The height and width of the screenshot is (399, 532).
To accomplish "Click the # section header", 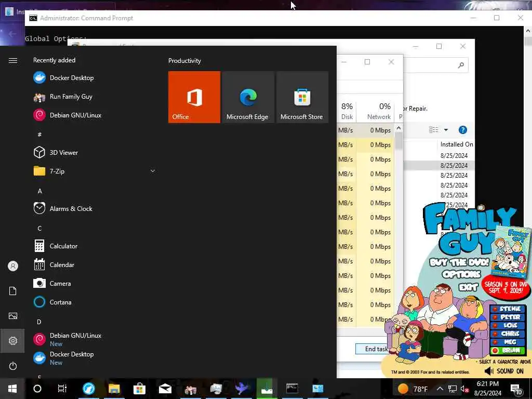I will click(39, 135).
